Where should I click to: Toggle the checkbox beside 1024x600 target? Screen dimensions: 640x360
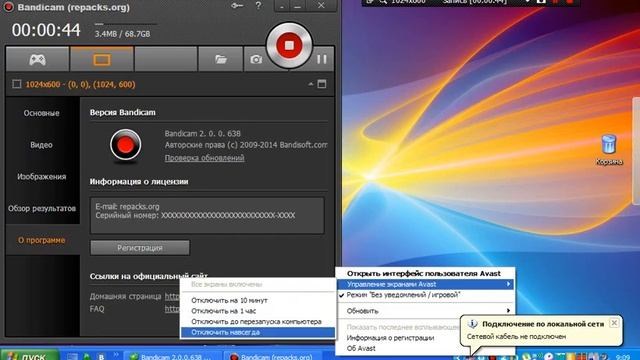point(17,84)
